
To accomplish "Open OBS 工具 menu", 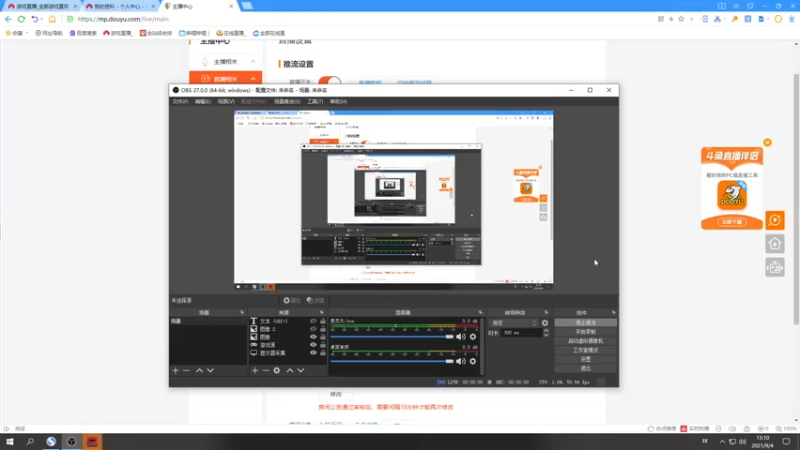I will pos(315,102).
